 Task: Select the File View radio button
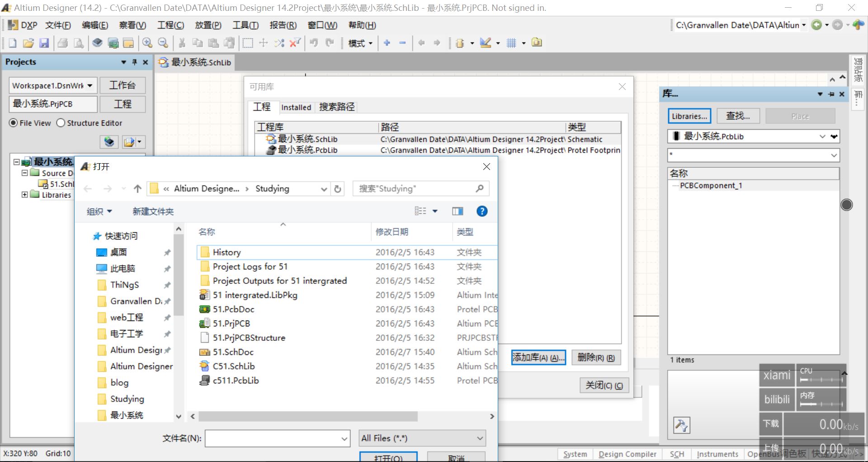(x=14, y=123)
